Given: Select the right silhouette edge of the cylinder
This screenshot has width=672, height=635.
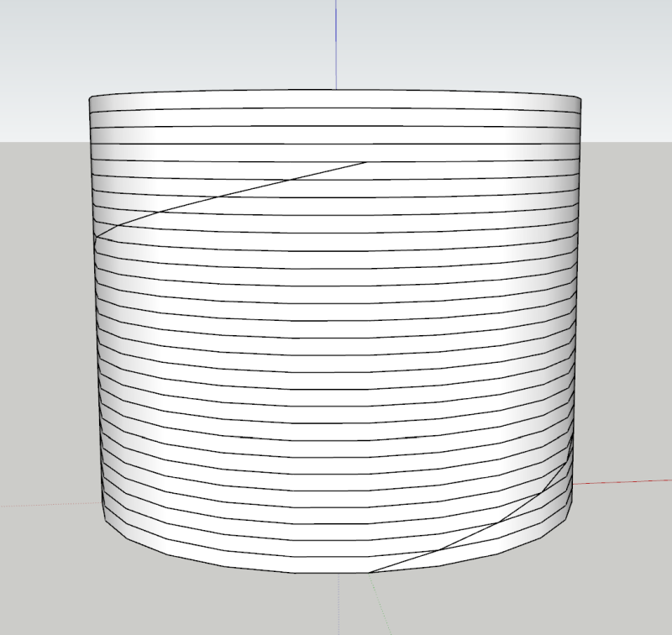Looking at the screenshot, I should [574, 336].
